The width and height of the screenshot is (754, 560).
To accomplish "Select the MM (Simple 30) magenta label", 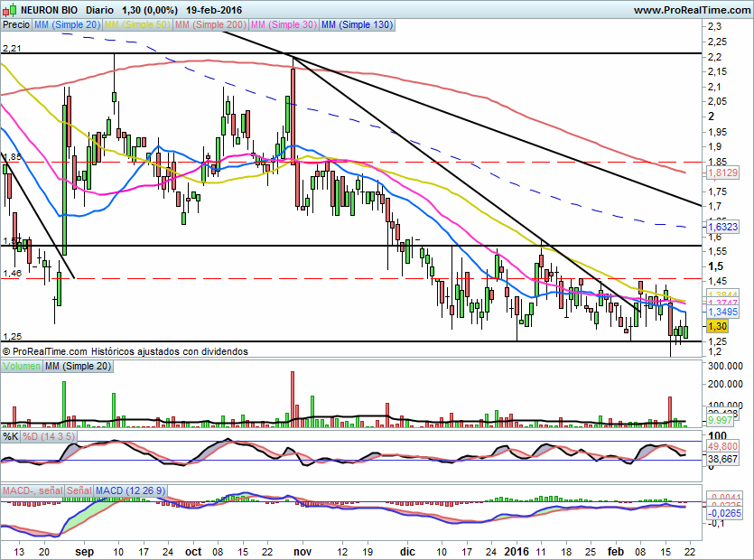I will [284, 24].
